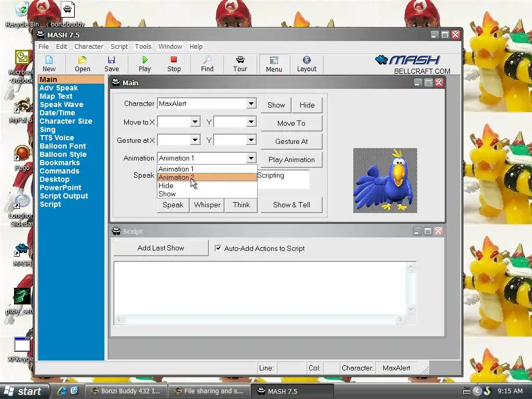Open a script with the Open icon
532x399 pixels.
pyautogui.click(x=83, y=64)
